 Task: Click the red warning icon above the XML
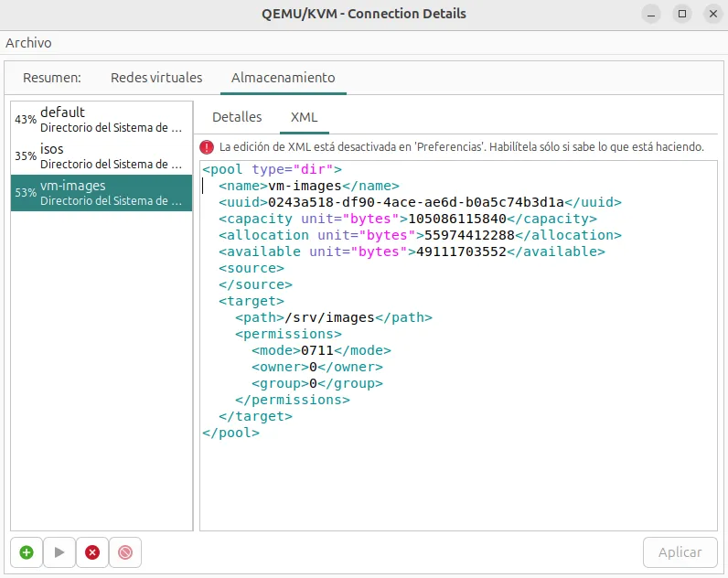207,146
